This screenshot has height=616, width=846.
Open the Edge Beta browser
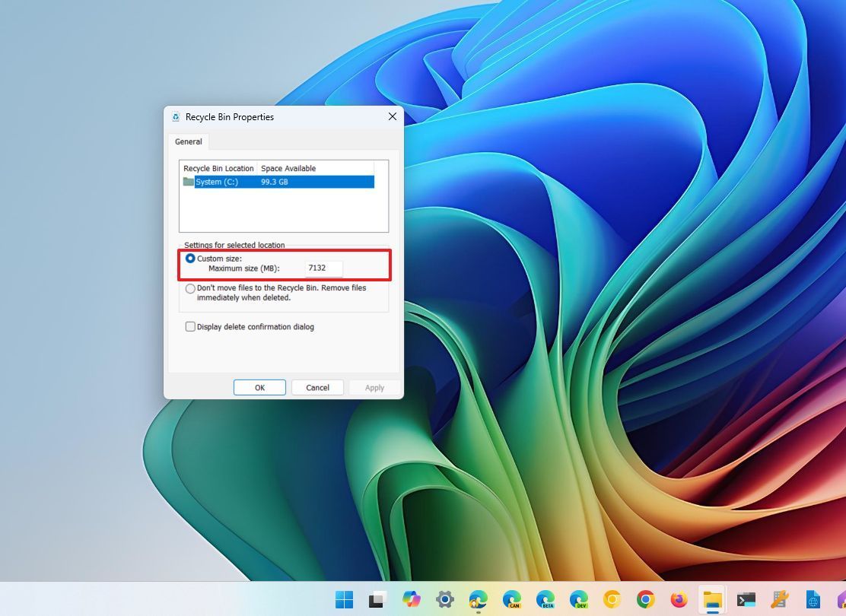coord(545,600)
